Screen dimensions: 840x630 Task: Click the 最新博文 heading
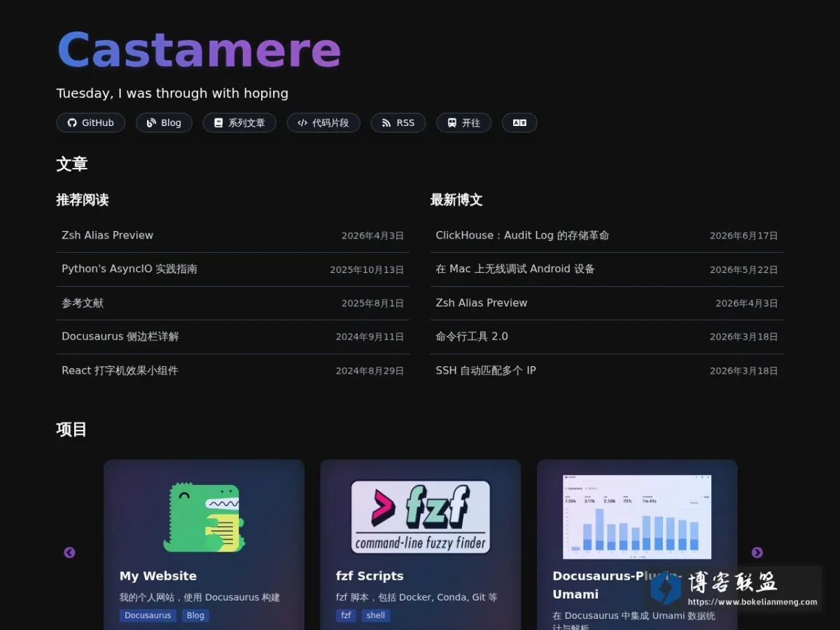456,199
